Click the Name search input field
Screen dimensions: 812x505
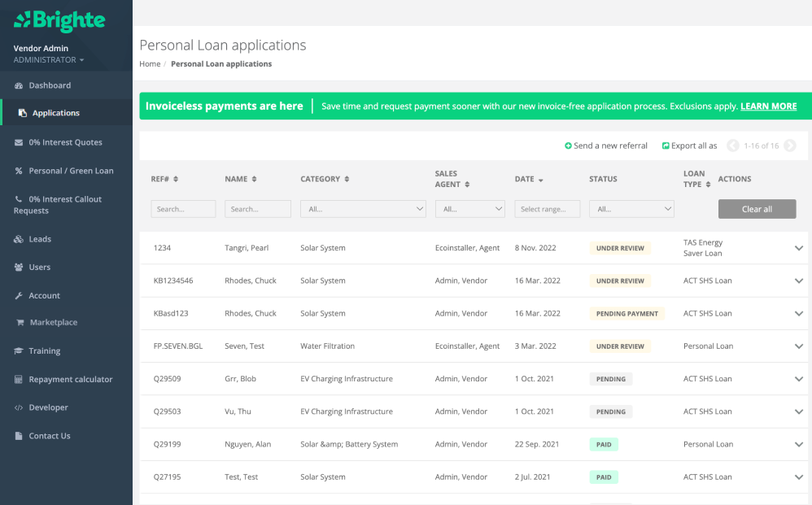click(x=257, y=209)
